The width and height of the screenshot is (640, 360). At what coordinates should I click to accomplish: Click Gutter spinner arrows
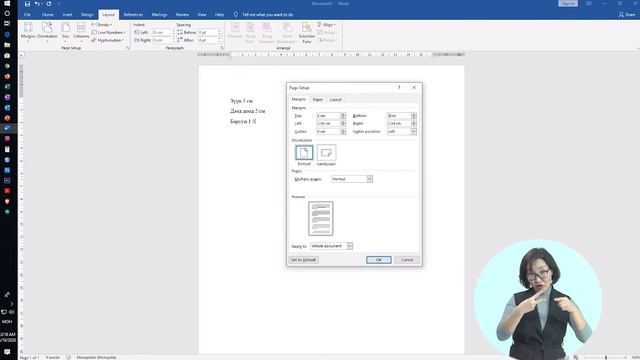click(x=343, y=131)
